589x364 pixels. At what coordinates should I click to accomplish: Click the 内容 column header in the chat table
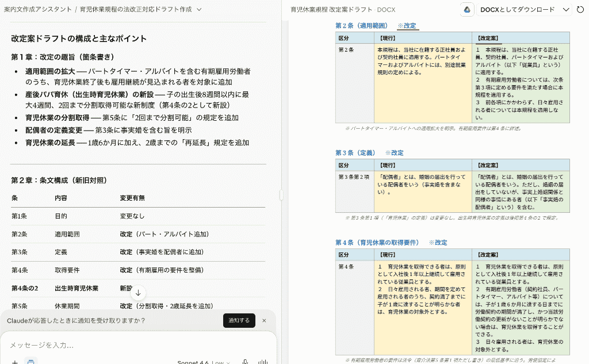[x=61, y=198]
